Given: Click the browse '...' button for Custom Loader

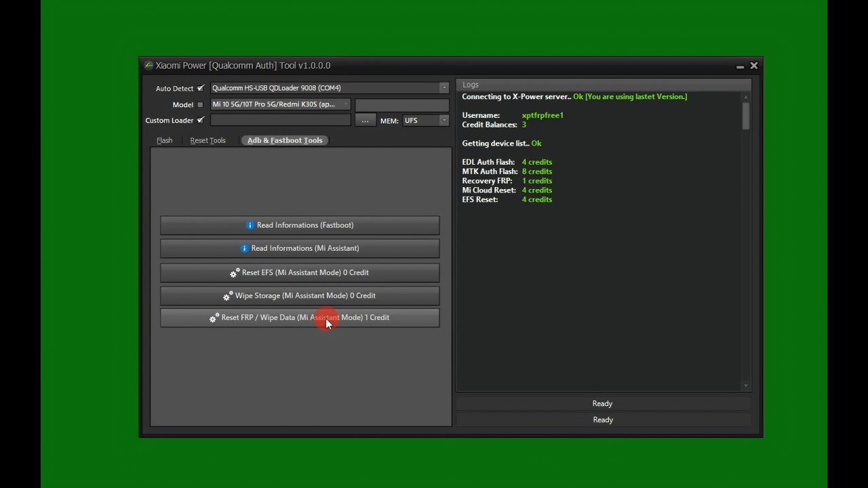Looking at the screenshot, I should 365,121.
